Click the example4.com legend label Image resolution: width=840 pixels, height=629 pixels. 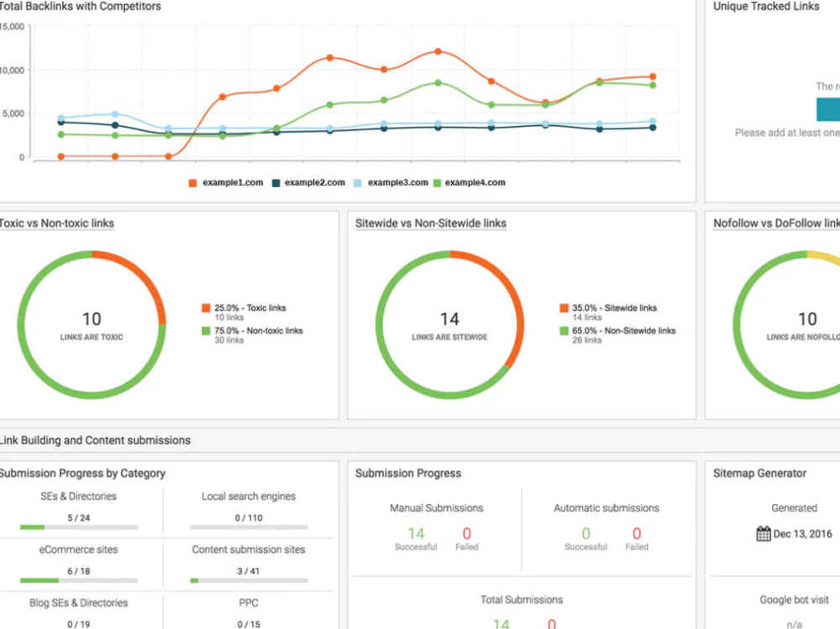click(x=475, y=183)
